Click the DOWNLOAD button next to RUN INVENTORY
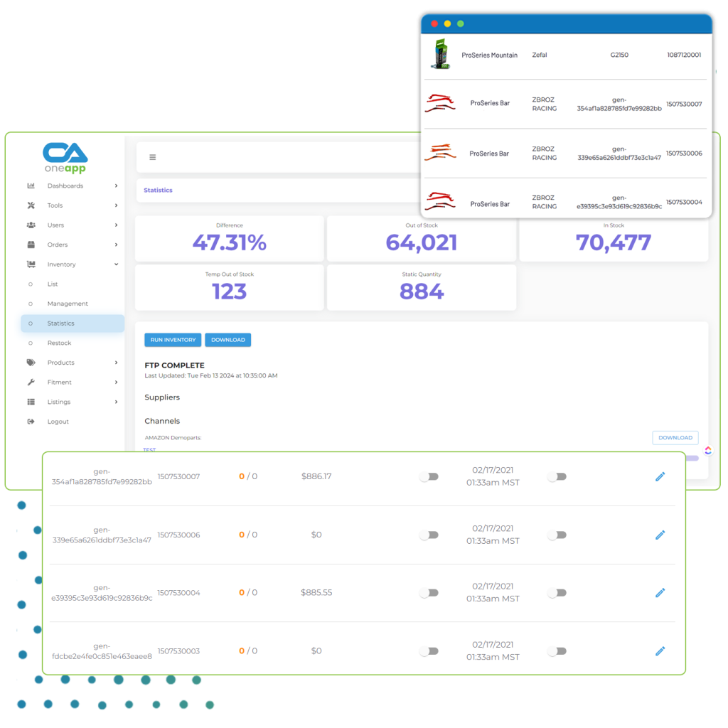Image resolution: width=728 pixels, height=728 pixels. [227, 340]
